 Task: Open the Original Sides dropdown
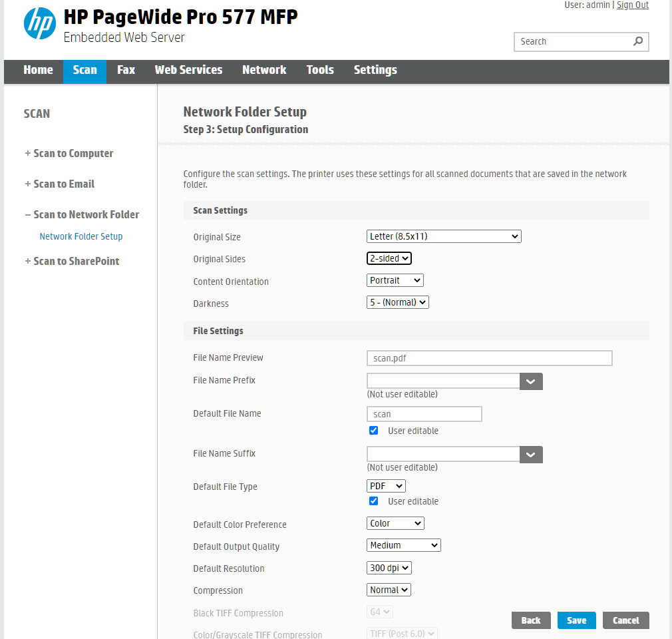(x=389, y=258)
